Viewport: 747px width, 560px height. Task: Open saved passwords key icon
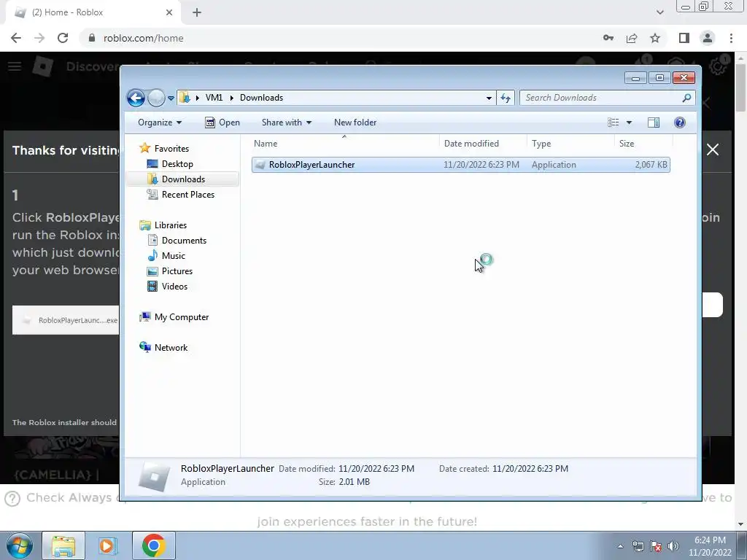pyautogui.click(x=608, y=38)
